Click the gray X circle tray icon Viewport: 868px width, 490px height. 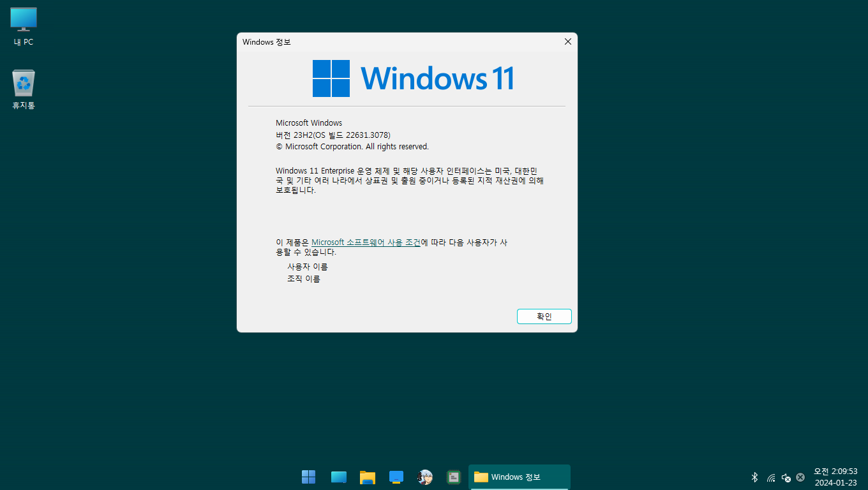[800, 477]
